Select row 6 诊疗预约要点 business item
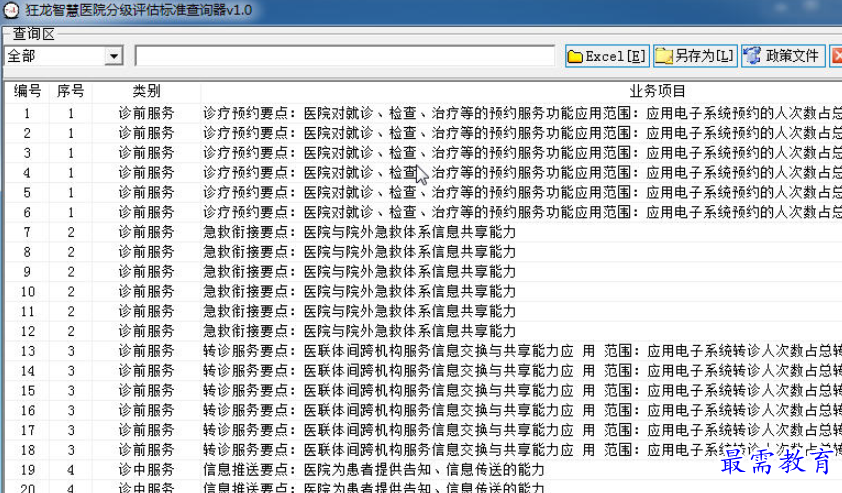The width and height of the screenshot is (842, 493). [x=522, y=212]
